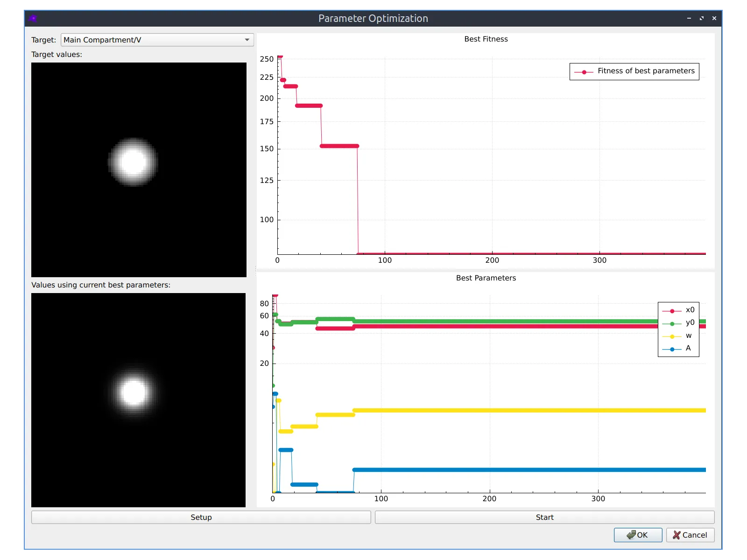The height and width of the screenshot is (560, 747).
Task: Click the Target values: label
Action: click(x=56, y=55)
